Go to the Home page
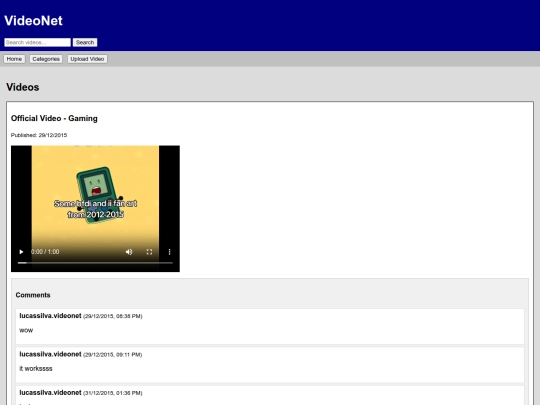Screen dimensions: 540x405 coord(14,59)
